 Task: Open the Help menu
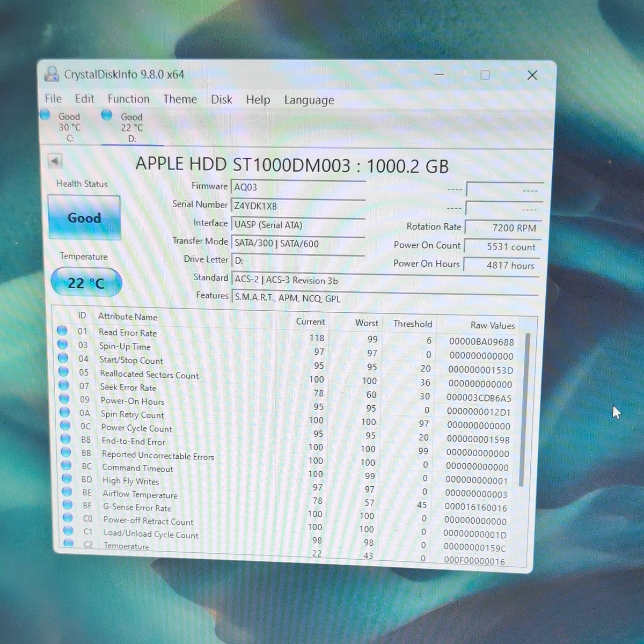click(258, 100)
